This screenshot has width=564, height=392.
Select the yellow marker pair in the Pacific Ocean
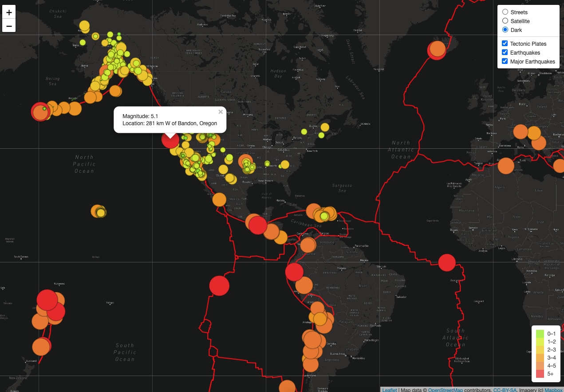point(98,211)
